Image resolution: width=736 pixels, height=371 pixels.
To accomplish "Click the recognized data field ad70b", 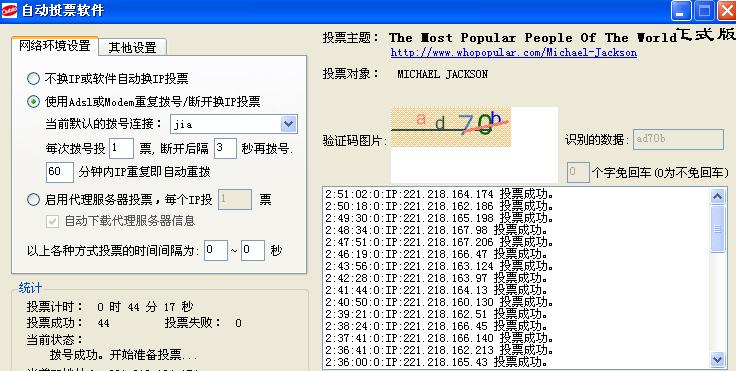I will [x=678, y=140].
